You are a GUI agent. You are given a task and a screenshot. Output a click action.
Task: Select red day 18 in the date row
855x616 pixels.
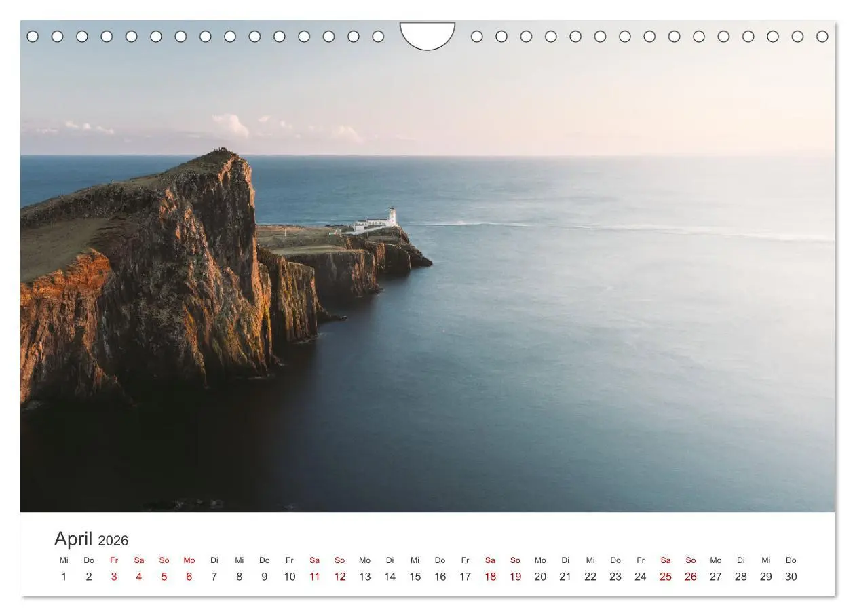tap(491, 577)
